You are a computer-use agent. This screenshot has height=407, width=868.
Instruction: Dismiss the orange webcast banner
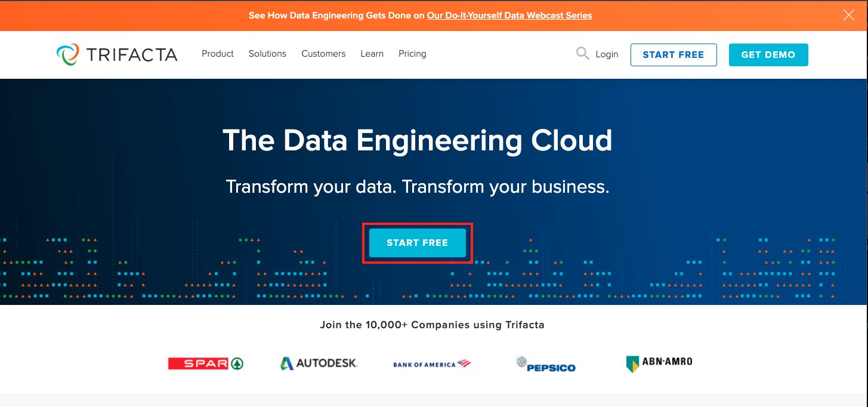(848, 15)
